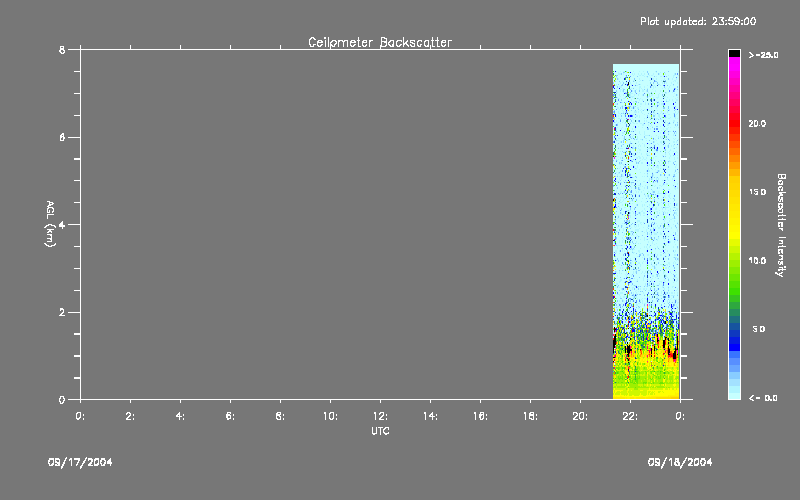
Task: Click the "2" value on the AGL axis
Action: [x=62, y=312]
